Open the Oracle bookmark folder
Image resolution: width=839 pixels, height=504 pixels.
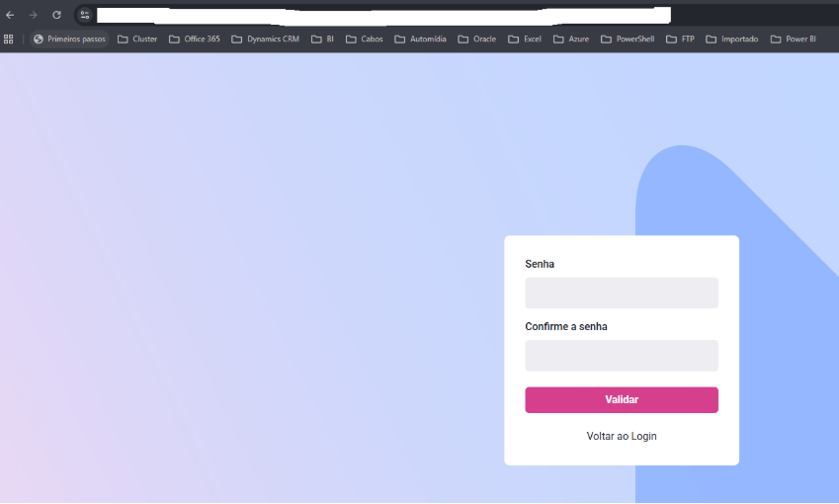click(476, 40)
